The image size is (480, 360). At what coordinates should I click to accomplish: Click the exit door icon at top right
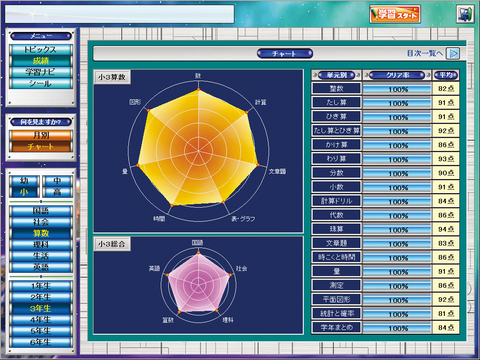point(465,14)
